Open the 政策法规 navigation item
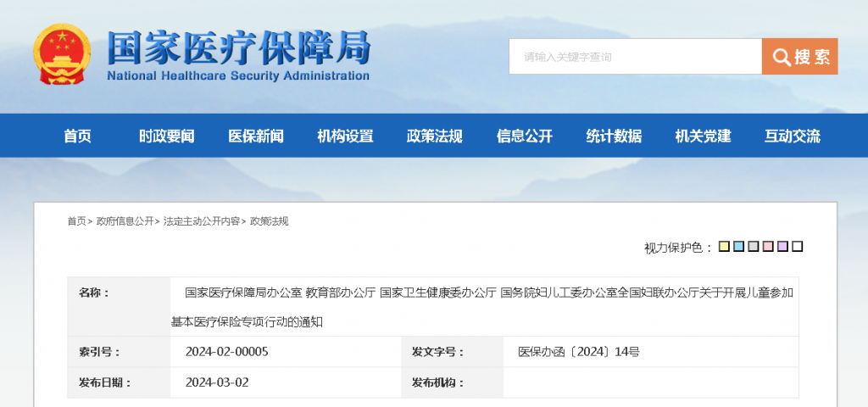Viewport: 868px width, 407px height. pyautogui.click(x=435, y=136)
